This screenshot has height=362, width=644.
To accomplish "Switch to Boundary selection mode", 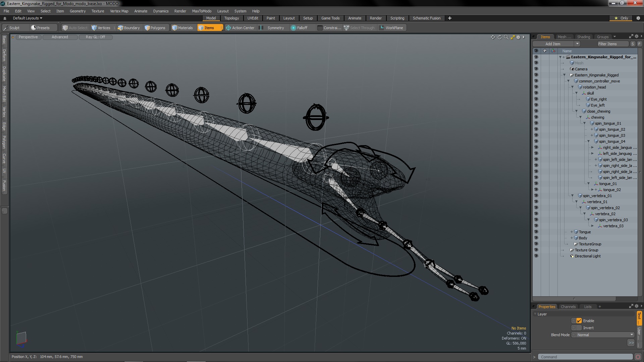I will [129, 28].
